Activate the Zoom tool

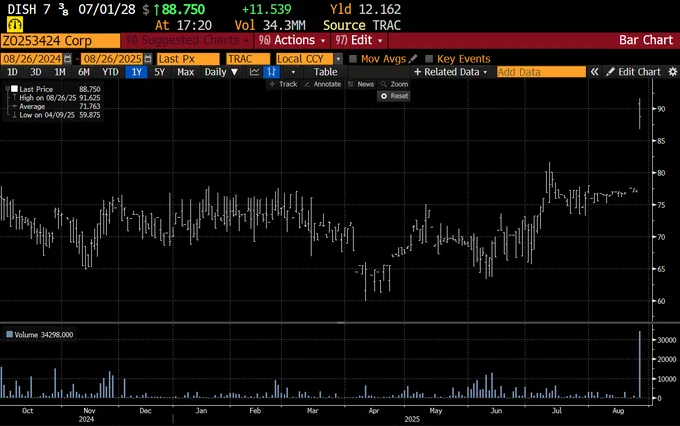[394, 84]
